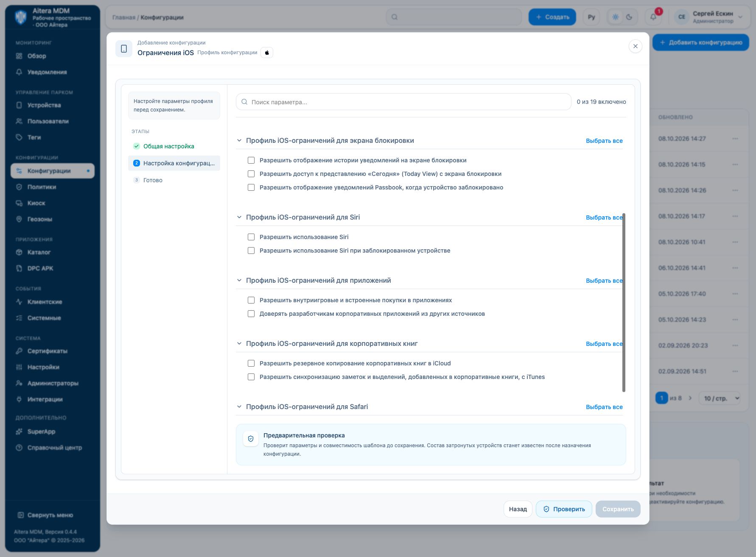Screen dimensions: 756x557
Task: Collapse the корпоративных книг section chevron
Action: tap(239, 343)
